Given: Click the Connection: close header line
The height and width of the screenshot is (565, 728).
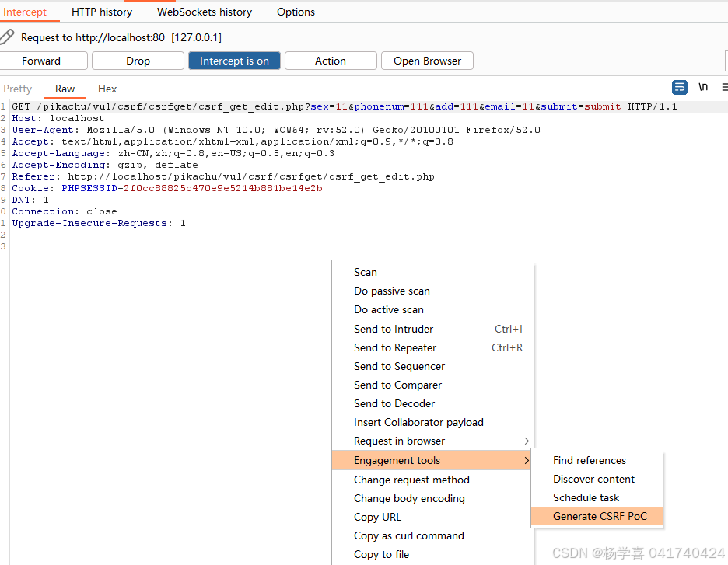Looking at the screenshot, I should (65, 211).
